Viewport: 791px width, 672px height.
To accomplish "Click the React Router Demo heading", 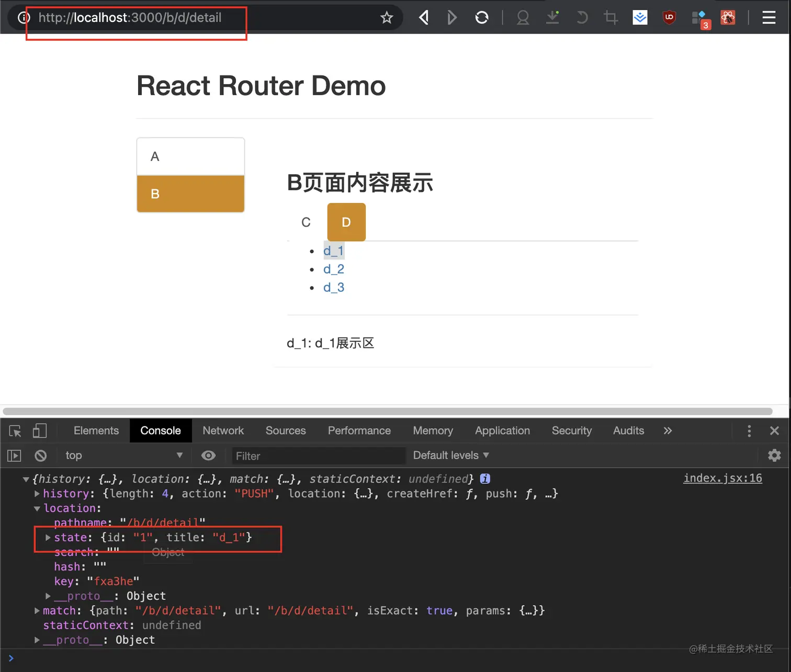I will point(261,86).
